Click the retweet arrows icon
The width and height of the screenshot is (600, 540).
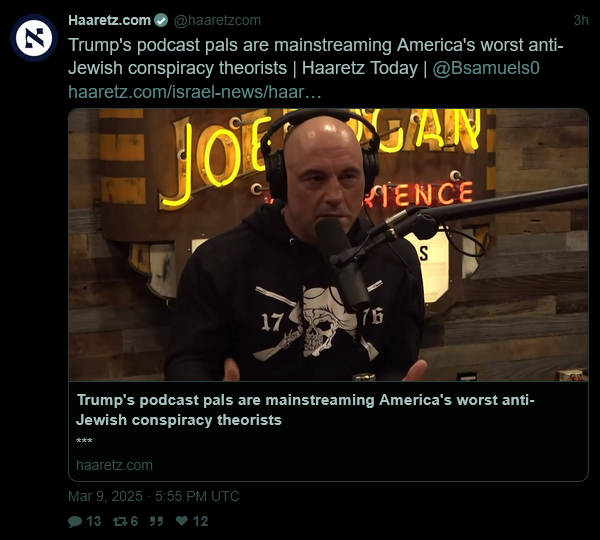point(120,521)
